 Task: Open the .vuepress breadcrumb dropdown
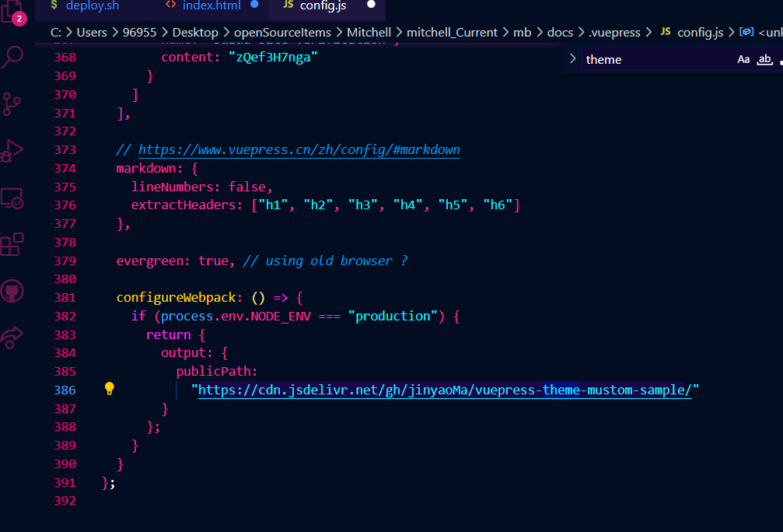[614, 32]
